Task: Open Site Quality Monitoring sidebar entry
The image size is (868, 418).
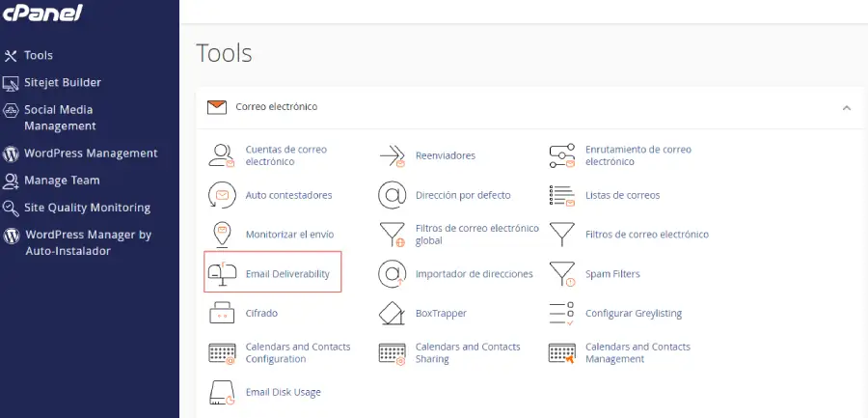Action: (87, 208)
